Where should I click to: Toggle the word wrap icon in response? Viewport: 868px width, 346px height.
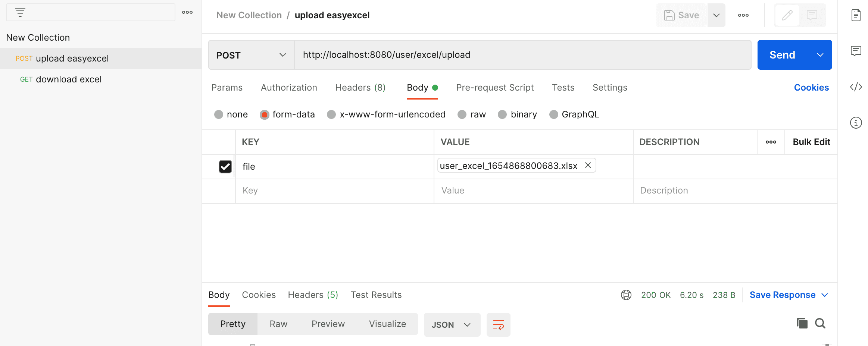pos(498,325)
